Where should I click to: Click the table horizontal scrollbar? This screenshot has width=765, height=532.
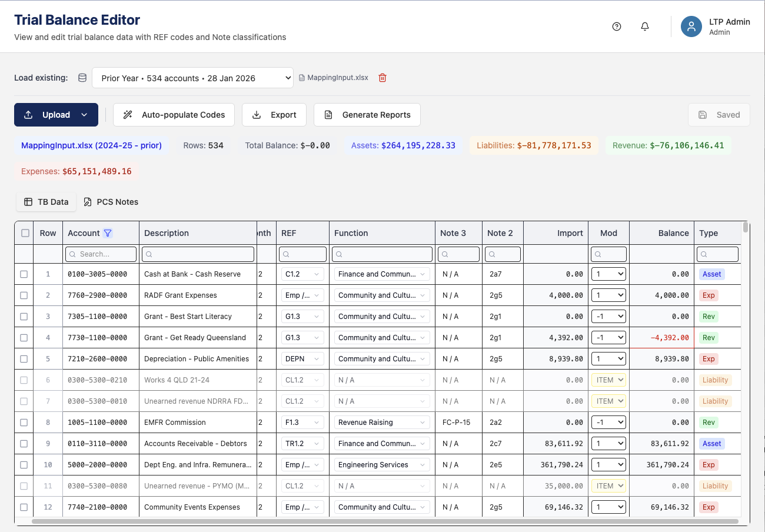(385, 521)
